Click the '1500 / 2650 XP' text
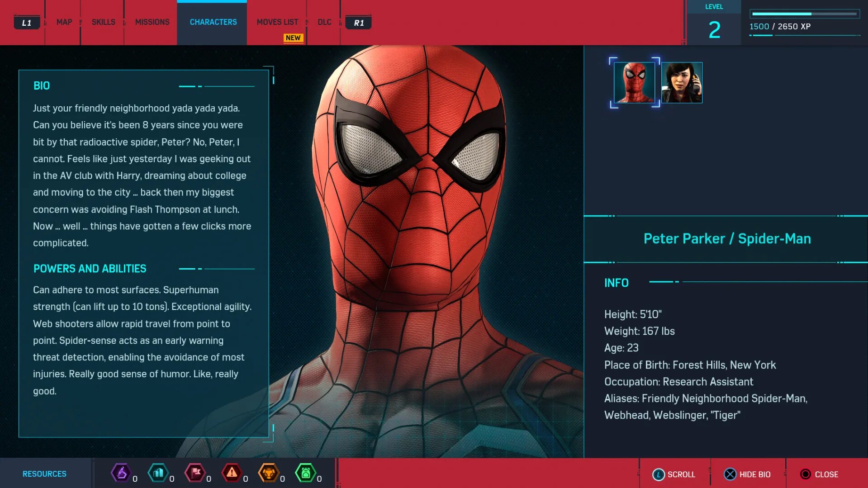Screen dimensions: 868x488 pos(780,27)
